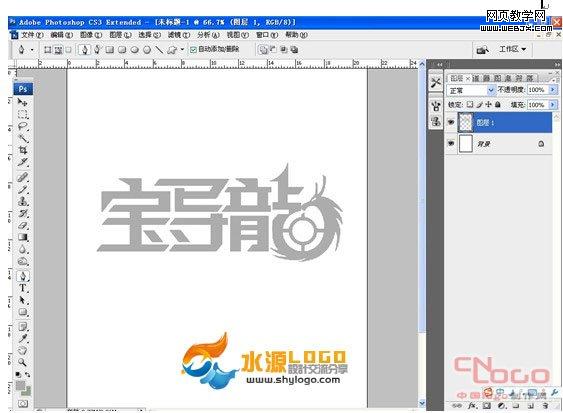Pick Ellipse shape in options bar
The height and width of the screenshot is (413, 563).
(x=135, y=50)
